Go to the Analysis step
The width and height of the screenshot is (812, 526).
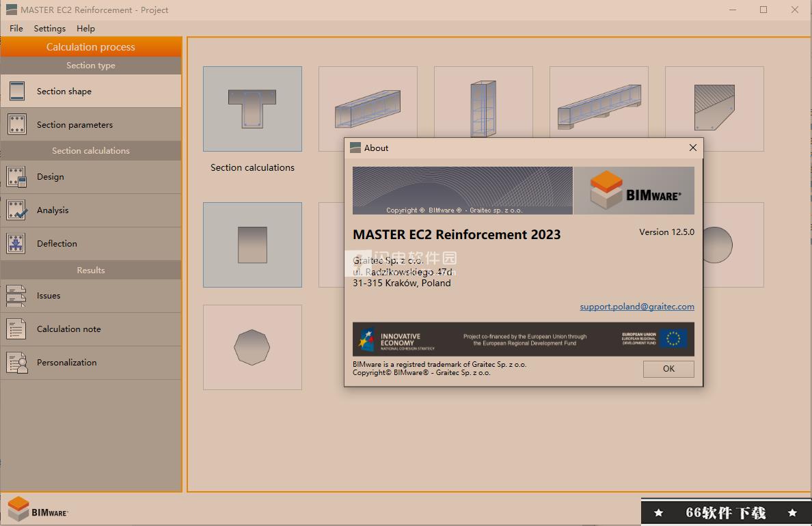coord(91,210)
